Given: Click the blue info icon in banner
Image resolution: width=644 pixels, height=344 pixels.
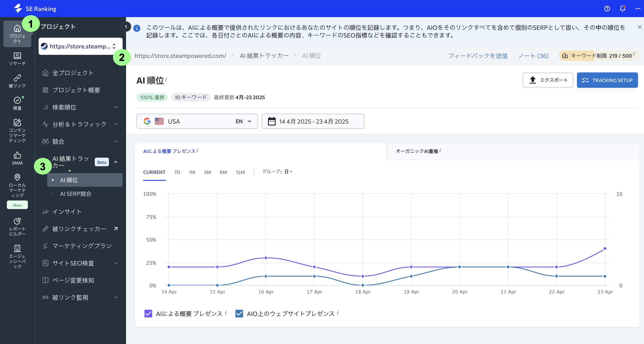Looking at the screenshot, I should 137,28.
